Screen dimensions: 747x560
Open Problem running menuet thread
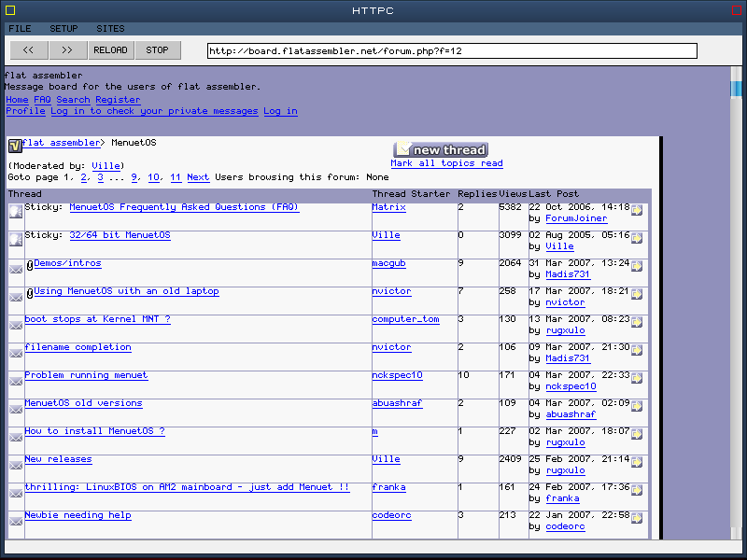(86, 376)
